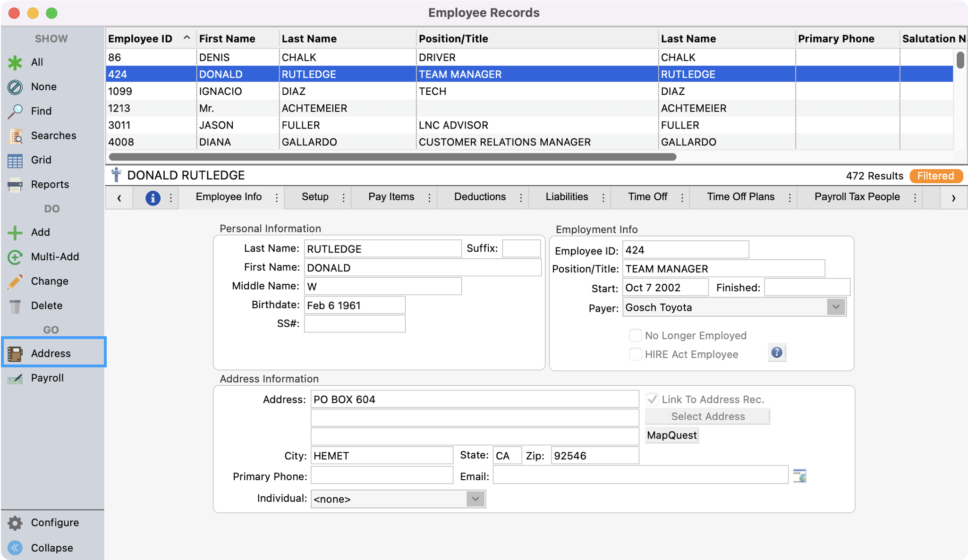
Task: Toggle Link To Address Rec. checkbox
Action: (x=652, y=399)
